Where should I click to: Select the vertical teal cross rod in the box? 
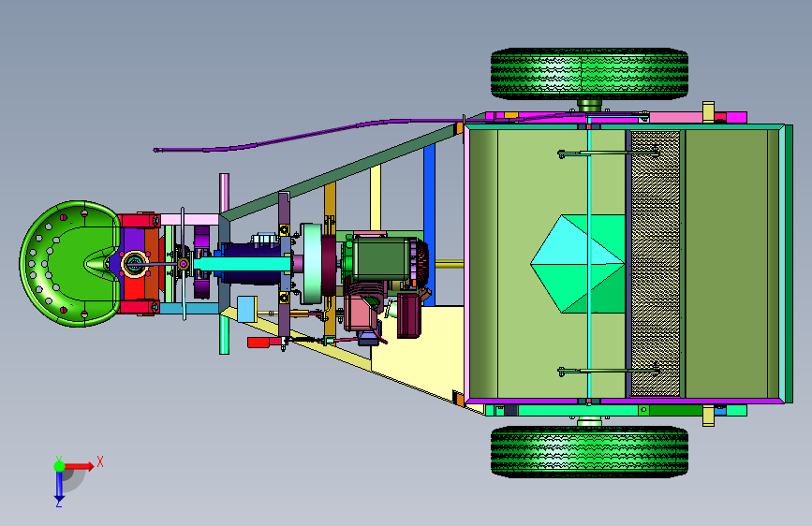[589, 264]
